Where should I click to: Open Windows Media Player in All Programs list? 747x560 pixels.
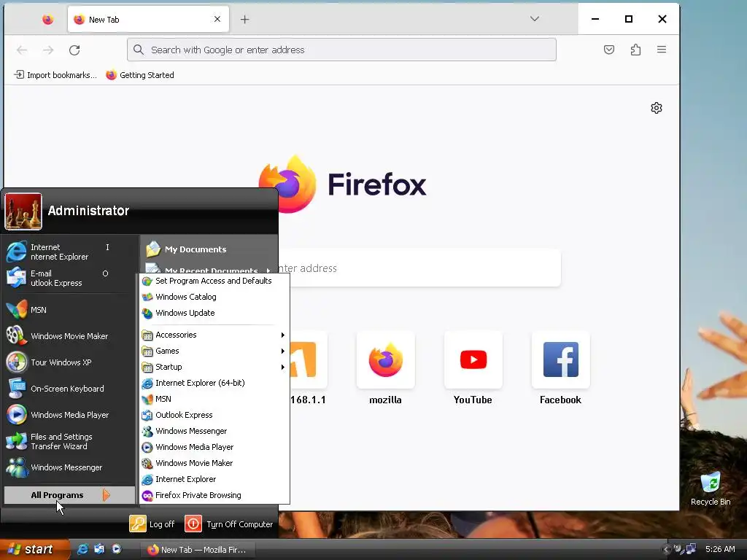(x=215, y=447)
